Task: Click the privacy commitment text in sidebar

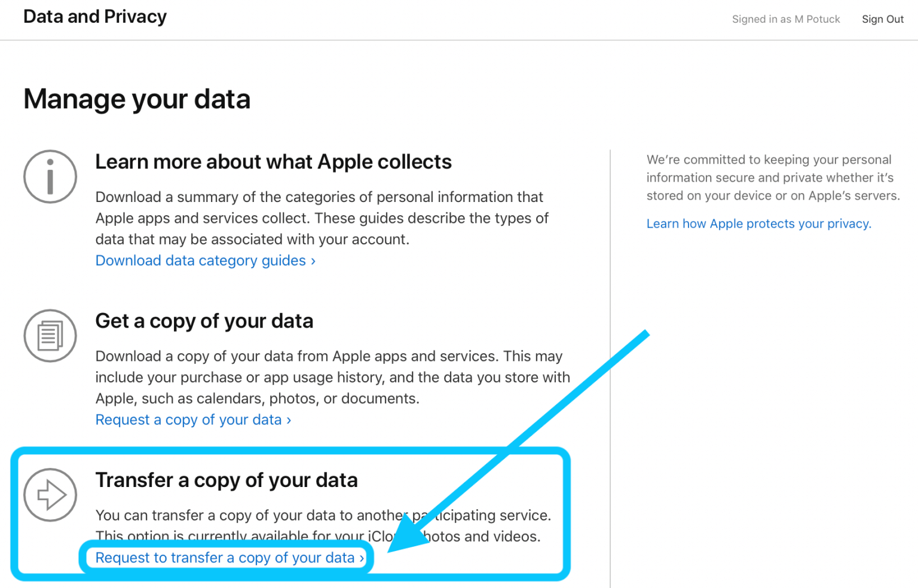Action: pos(773,177)
